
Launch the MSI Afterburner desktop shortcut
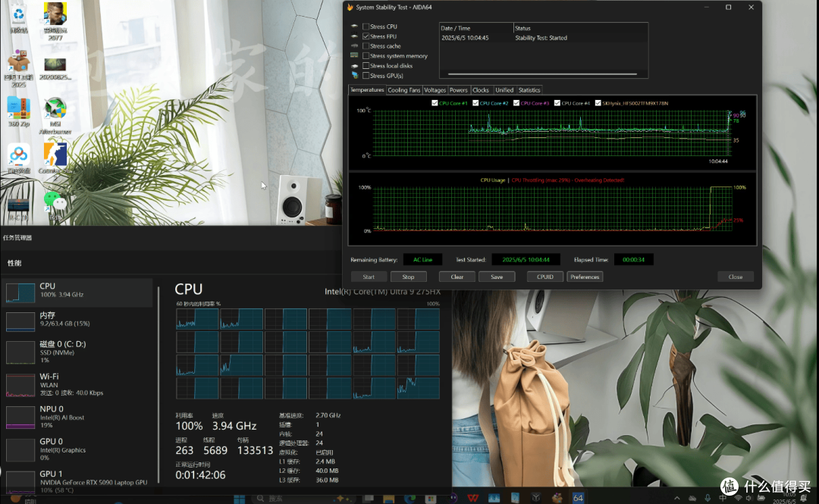[55, 116]
